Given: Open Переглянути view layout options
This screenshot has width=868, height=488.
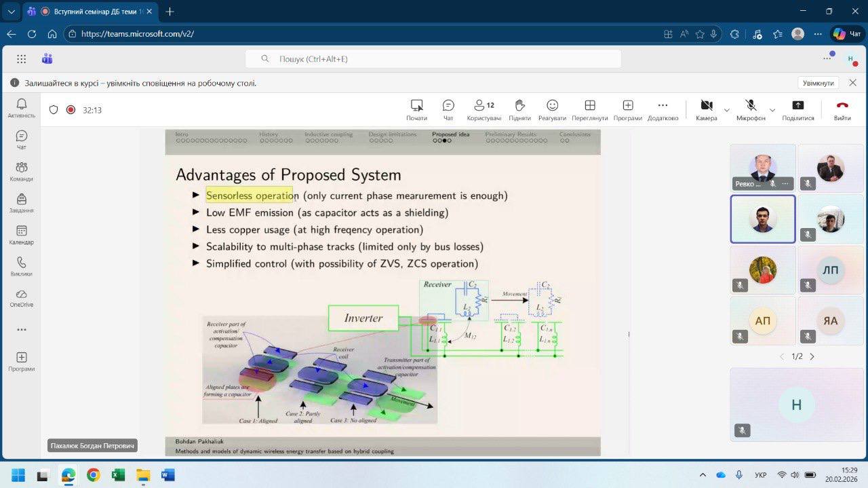Looking at the screenshot, I should (589, 109).
